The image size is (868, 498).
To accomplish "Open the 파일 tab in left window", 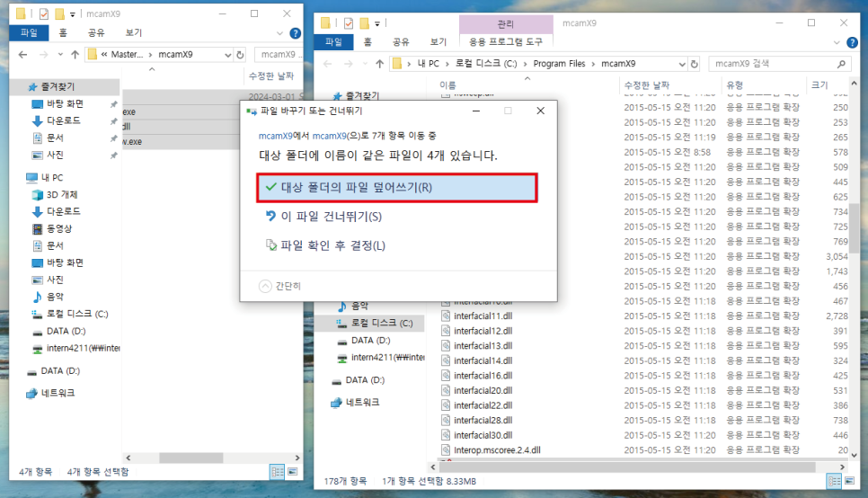I will pyautogui.click(x=29, y=32).
